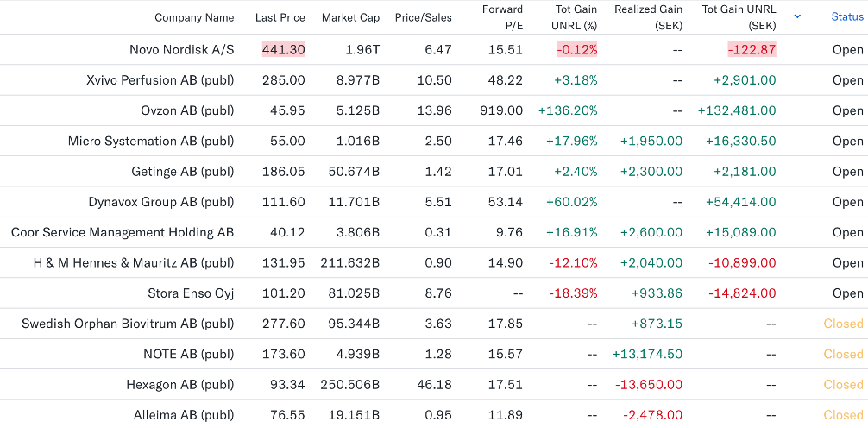The image size is (868, 428).
Task: Click Ovzon forward P/E 919.00
Action: (503, 110)
